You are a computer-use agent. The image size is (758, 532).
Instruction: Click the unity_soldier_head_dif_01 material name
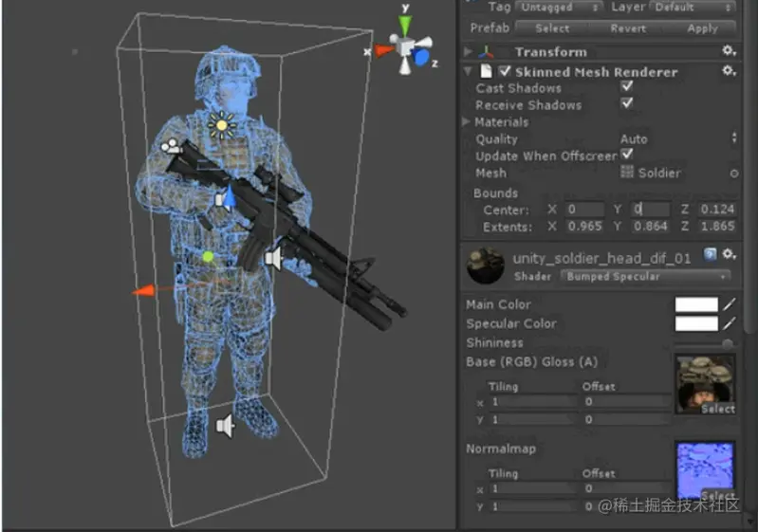point(601,259)
